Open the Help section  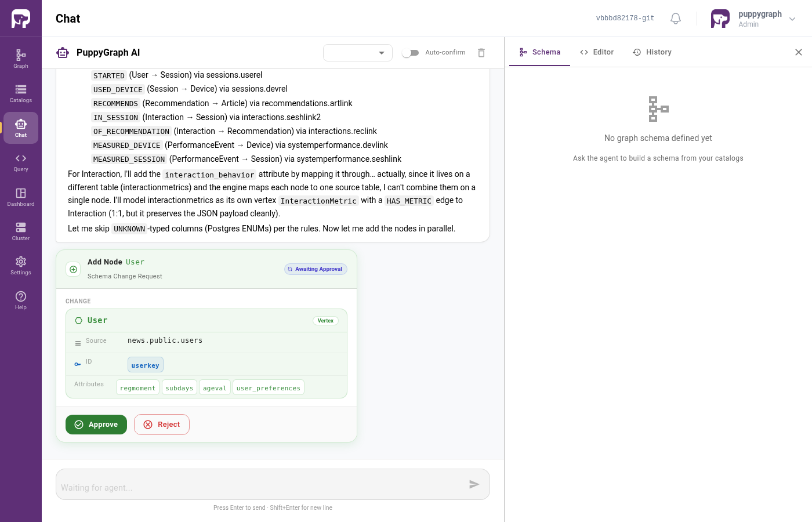pyautogui.click(x=21, y=300)
